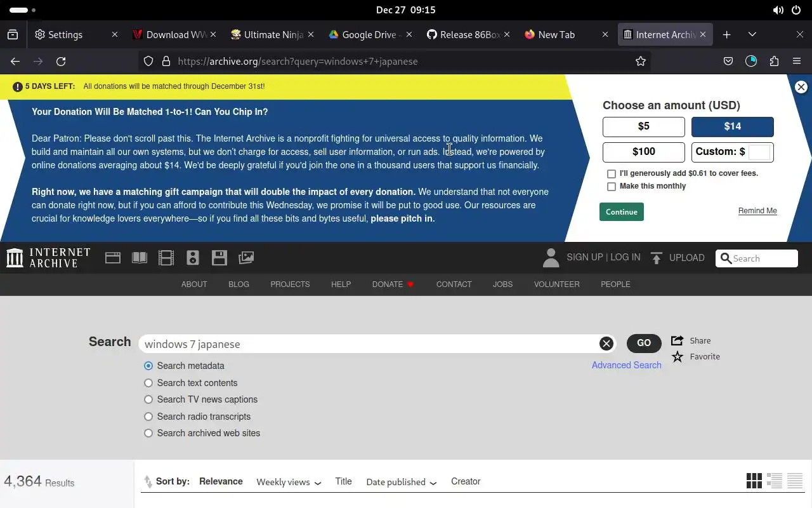Reload the current page
This screenshot has width=812, height=508.
coord(61,61)
